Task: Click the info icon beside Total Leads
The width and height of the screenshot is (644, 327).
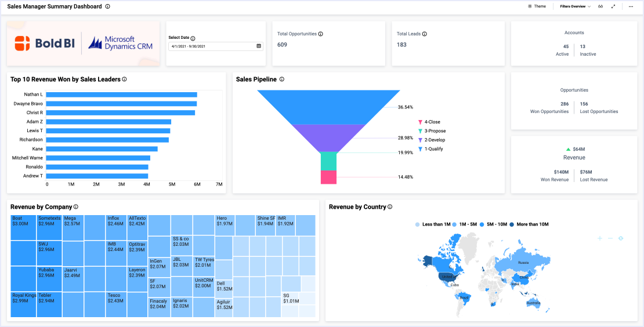Action: 425,34
